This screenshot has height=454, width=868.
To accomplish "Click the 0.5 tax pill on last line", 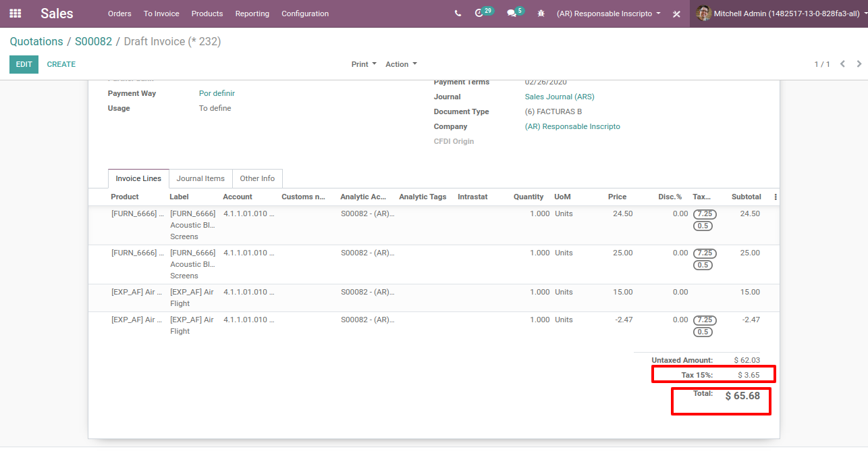I will [703, 332].
